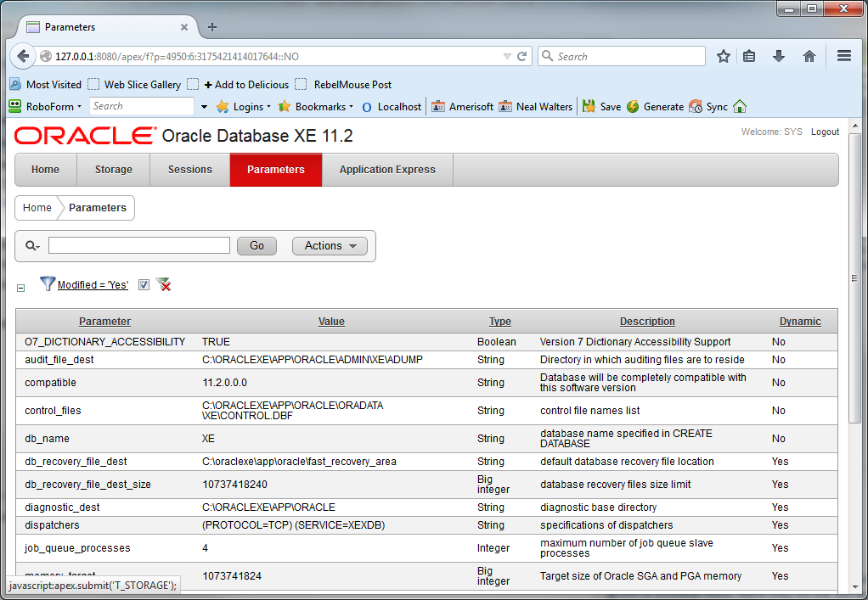This screenshot has height=600, width=868.
Task: Click RoboForm Save button
Action: [x=602, y=107]
